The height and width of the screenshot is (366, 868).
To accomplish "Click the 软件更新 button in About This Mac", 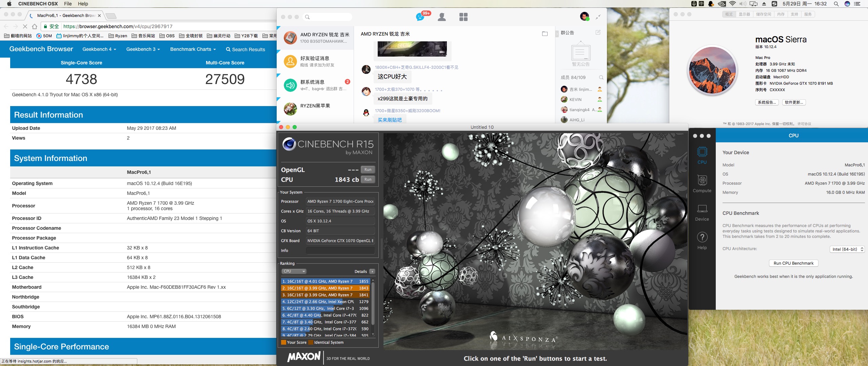I will (x=794, y=102).
